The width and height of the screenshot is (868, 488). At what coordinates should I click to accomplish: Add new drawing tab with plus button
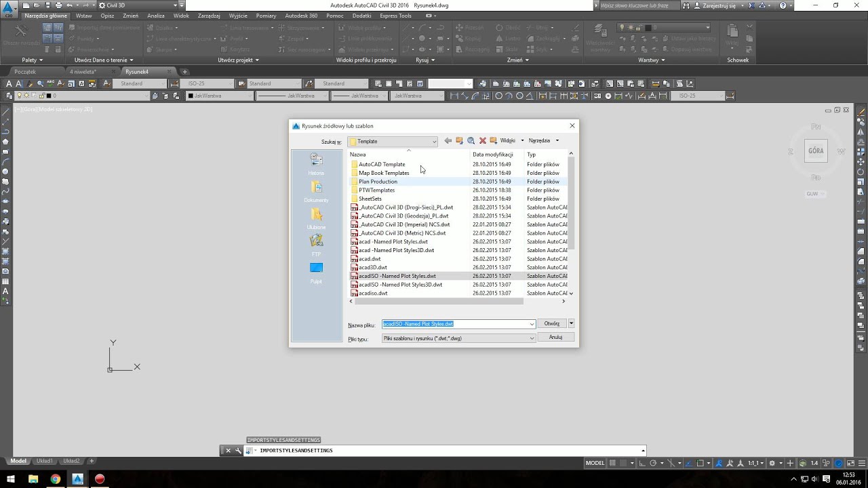(185, 71)
